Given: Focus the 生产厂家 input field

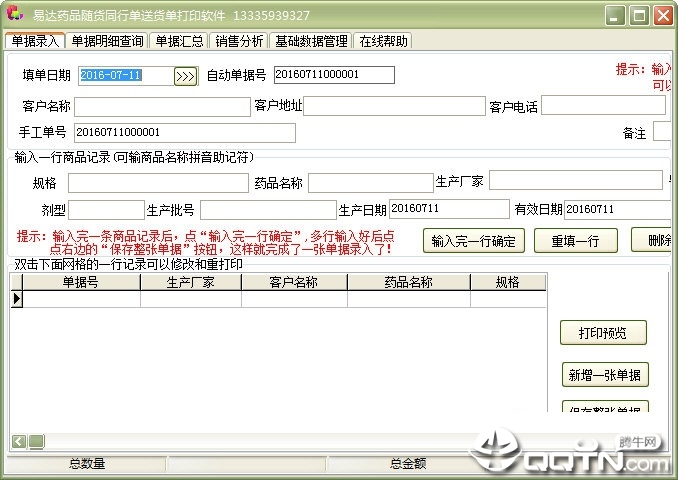Looking at the screenshot, I should (576, 180).
